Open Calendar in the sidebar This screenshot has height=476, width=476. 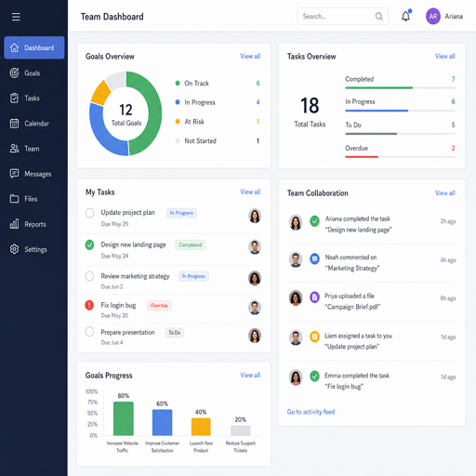coord(34,124)
